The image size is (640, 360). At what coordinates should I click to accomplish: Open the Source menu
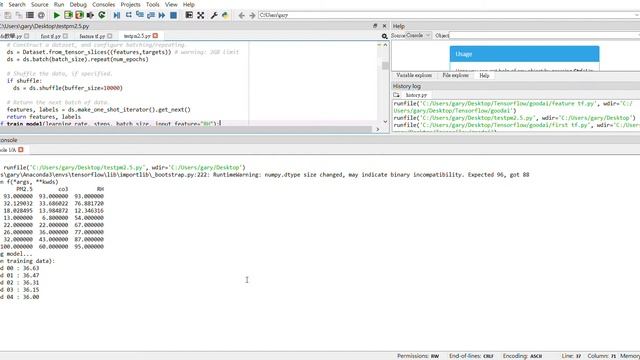(40, 4)
